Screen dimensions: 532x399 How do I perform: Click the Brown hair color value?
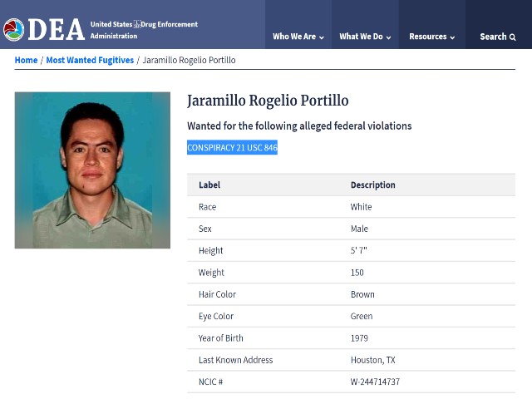pyautogui.click(x=362, y=294)
